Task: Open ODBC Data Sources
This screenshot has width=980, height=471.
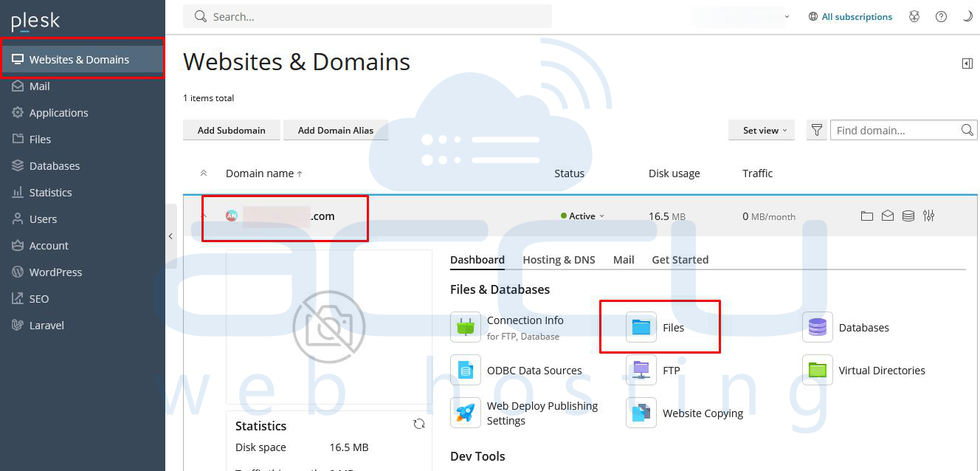Action: 465,370
